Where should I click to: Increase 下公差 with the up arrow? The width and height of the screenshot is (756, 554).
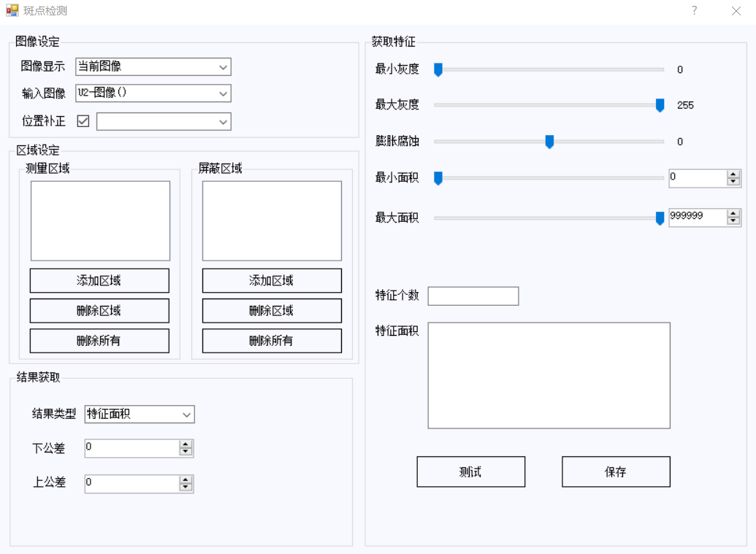[x=186, y=445]
